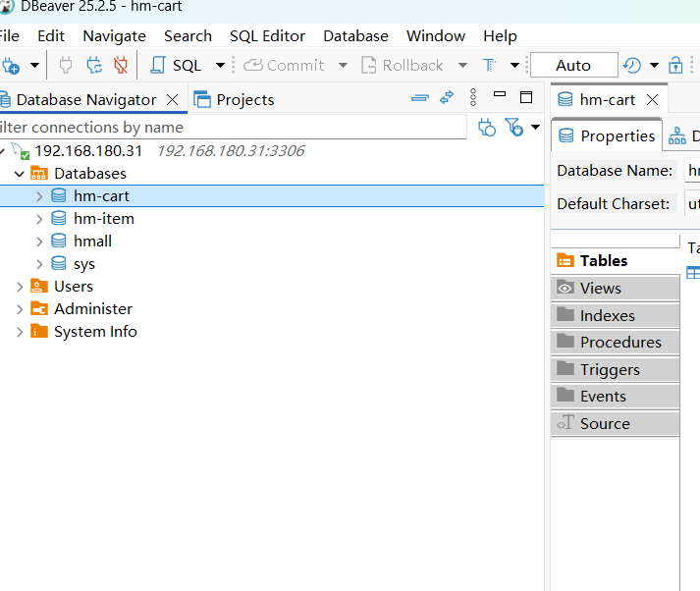Image resolution: width=700 pixels, height=591 pixels.
Task: Expand the sys database chevron
Action: (39, 265)
